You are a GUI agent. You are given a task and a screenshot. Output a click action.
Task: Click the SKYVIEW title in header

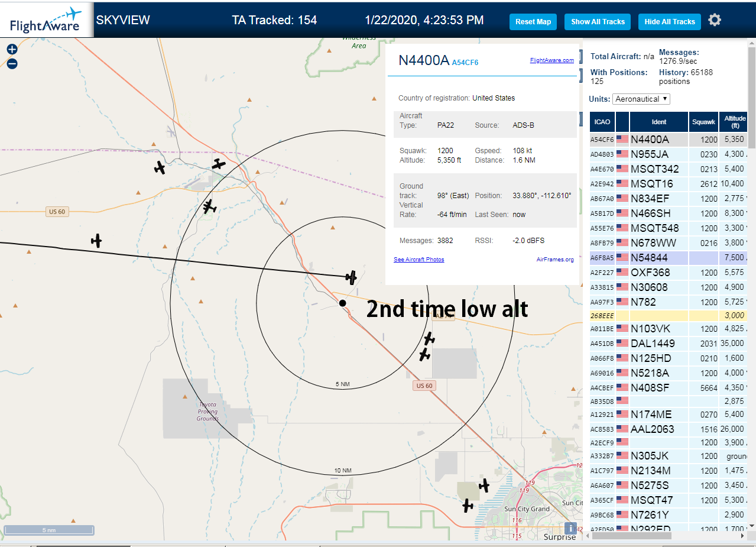123,20
